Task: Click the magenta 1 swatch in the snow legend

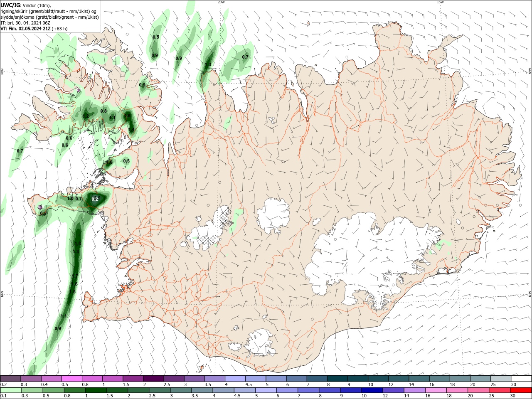Action: point(112,379)
